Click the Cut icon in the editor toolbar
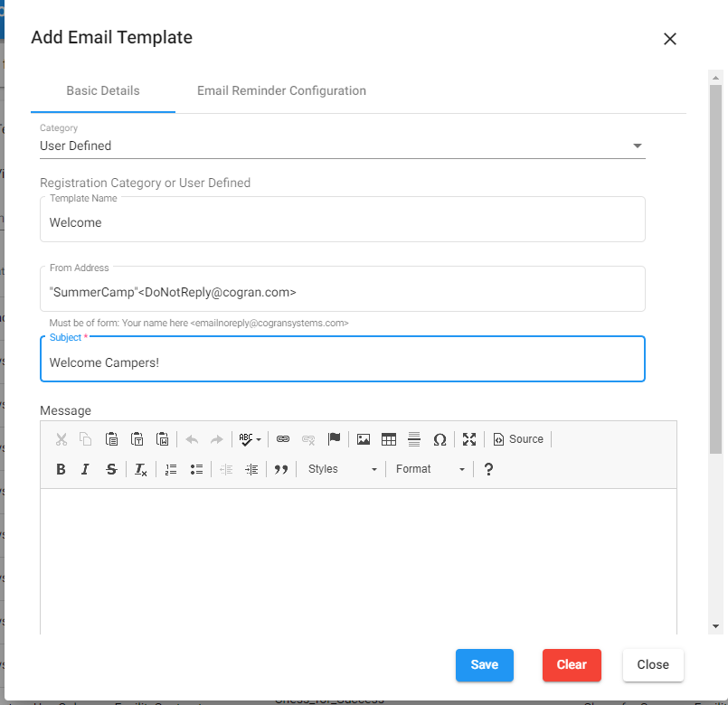 point(61,439)
